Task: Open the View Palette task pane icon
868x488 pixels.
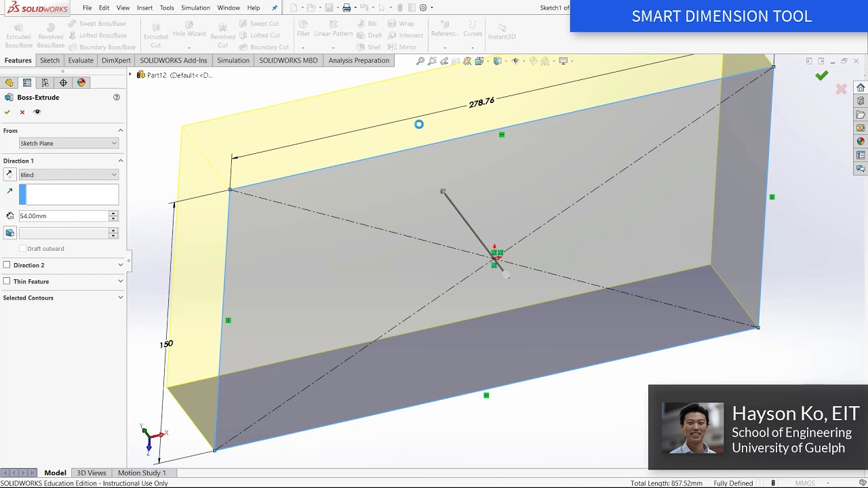Action: pos(861,128)
